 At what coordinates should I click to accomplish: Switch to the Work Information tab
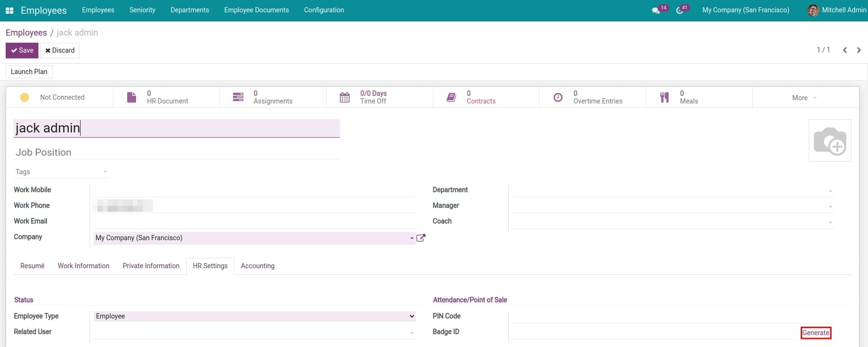click(x=83, y=266)
